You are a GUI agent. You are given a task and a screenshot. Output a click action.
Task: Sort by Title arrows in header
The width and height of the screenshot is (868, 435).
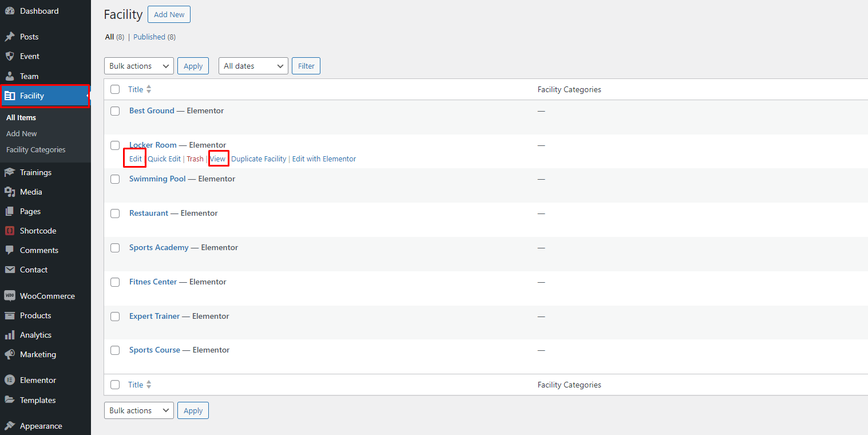pyautogui.click(x=149, y=89)
